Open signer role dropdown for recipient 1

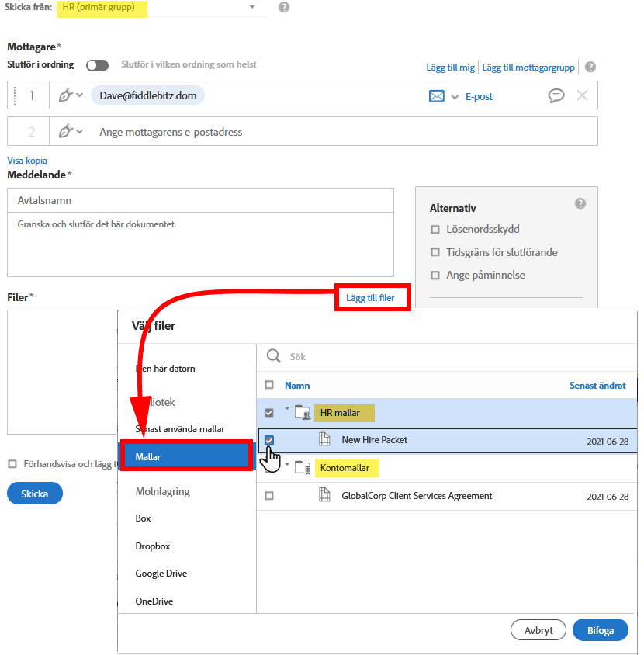point(71,95)
